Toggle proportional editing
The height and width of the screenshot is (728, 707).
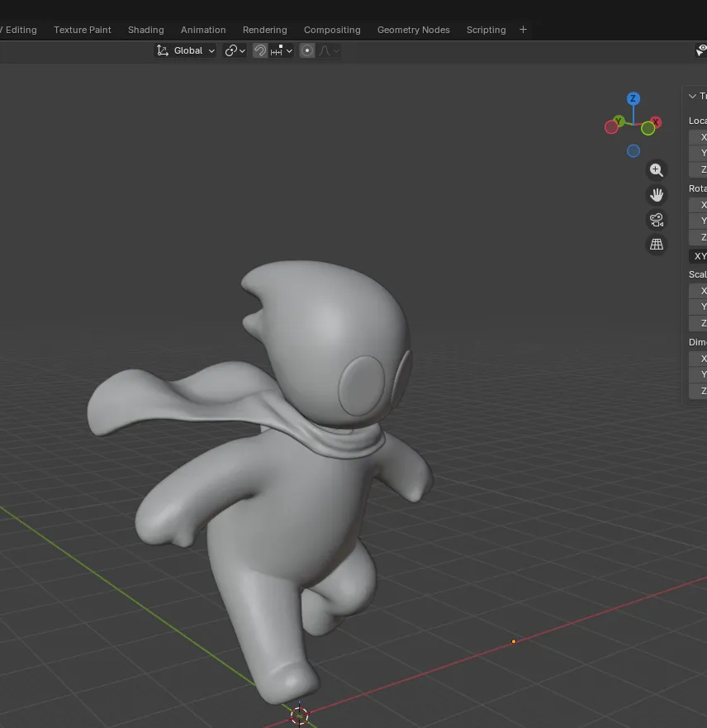coord(307,50)
